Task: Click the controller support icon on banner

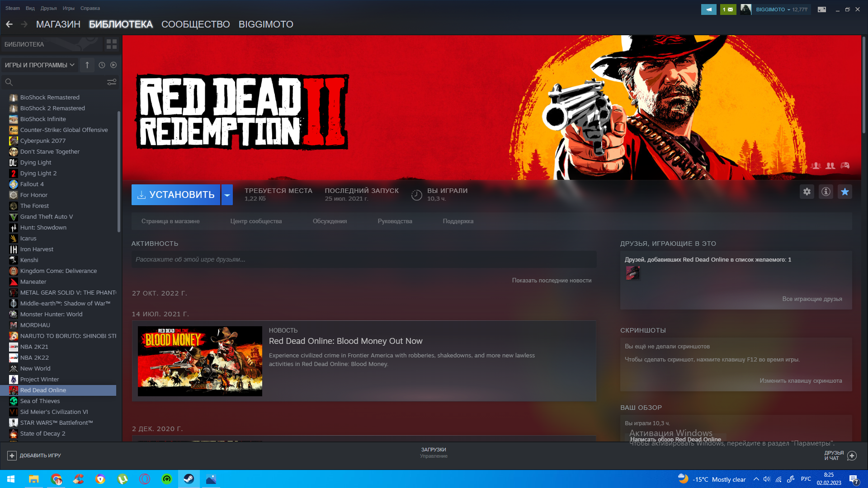Action: [x=844, y=166]
